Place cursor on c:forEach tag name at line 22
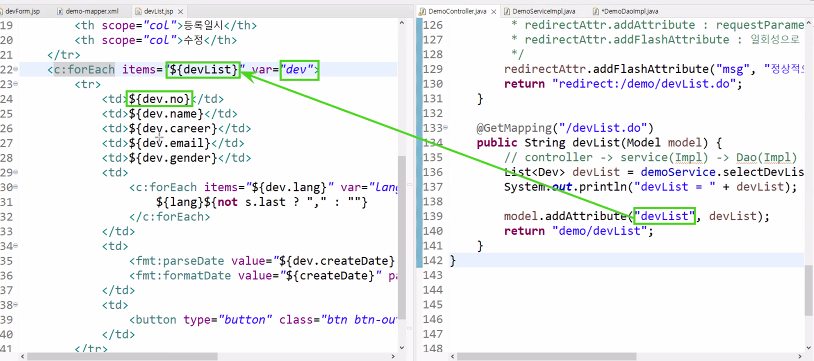The width and height of the screenshot is (814, 361). click(x=84, y=69)
